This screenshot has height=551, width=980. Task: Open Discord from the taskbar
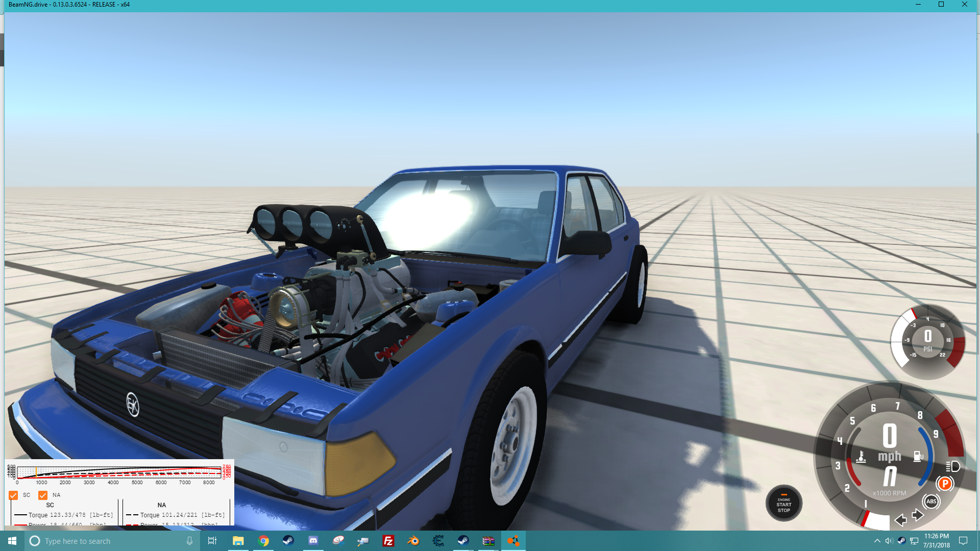tap(313, 541)
